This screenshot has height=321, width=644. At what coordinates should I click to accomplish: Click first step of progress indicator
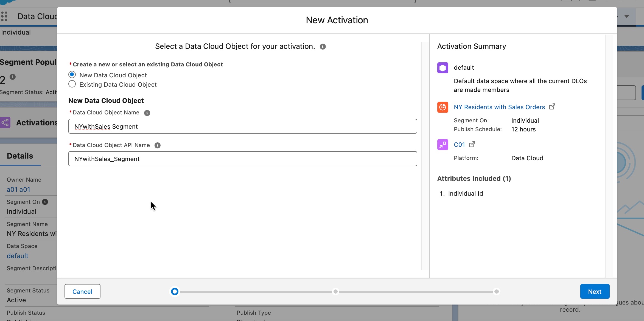(175, 291)
